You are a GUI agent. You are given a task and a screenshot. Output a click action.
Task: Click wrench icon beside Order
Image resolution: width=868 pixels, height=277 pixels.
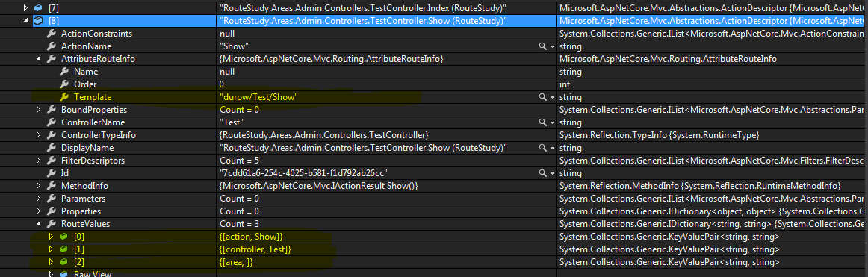64,84
